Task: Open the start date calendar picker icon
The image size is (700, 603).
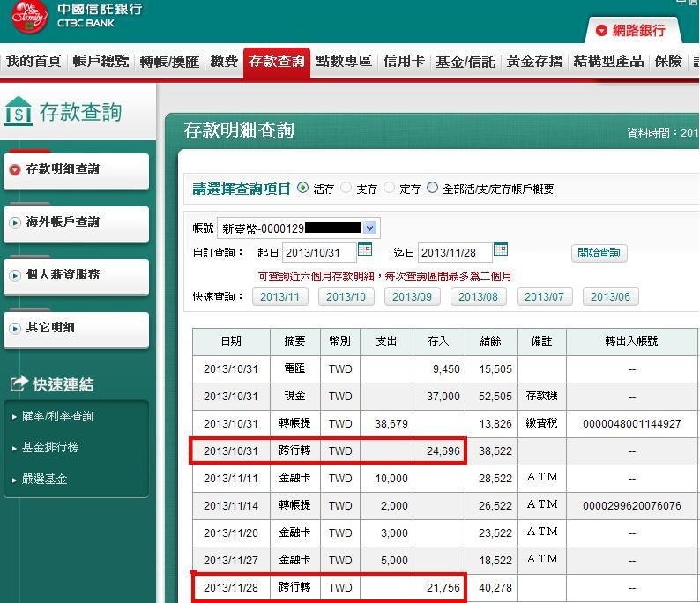Action: point(364,251)
